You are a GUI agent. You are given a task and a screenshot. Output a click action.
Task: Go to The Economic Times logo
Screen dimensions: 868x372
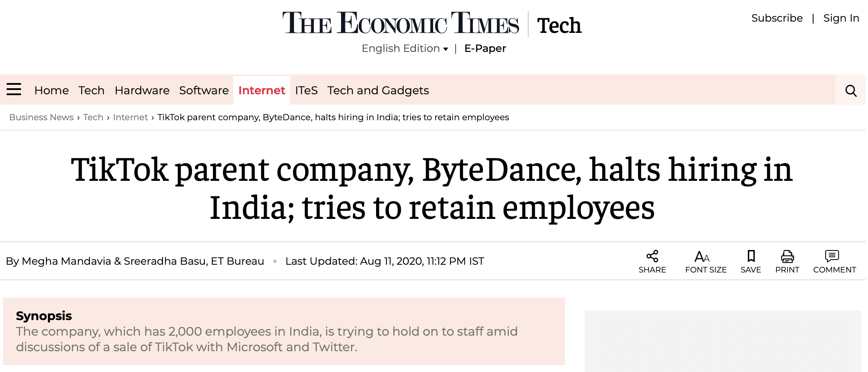coord(400,24)
